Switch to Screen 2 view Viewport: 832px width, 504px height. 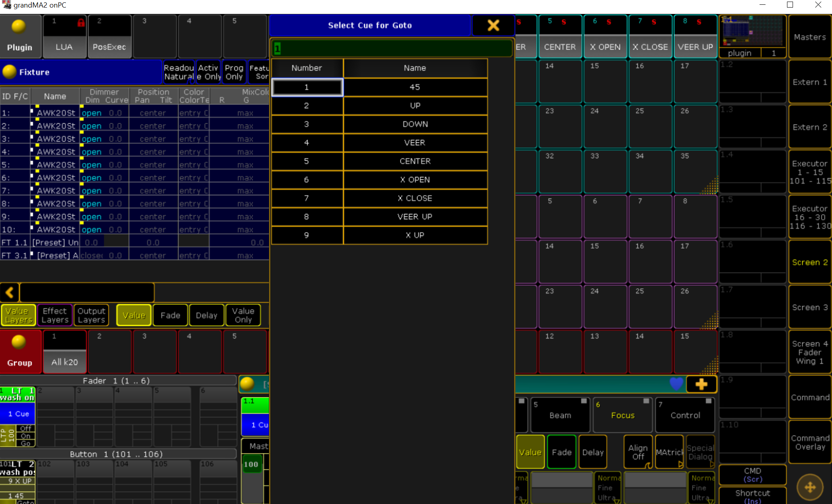(x=810, y=262)
